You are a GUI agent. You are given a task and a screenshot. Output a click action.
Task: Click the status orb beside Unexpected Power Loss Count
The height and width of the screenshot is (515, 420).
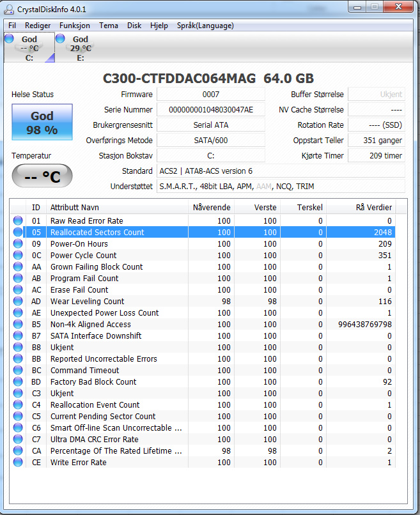click(18, 312)
